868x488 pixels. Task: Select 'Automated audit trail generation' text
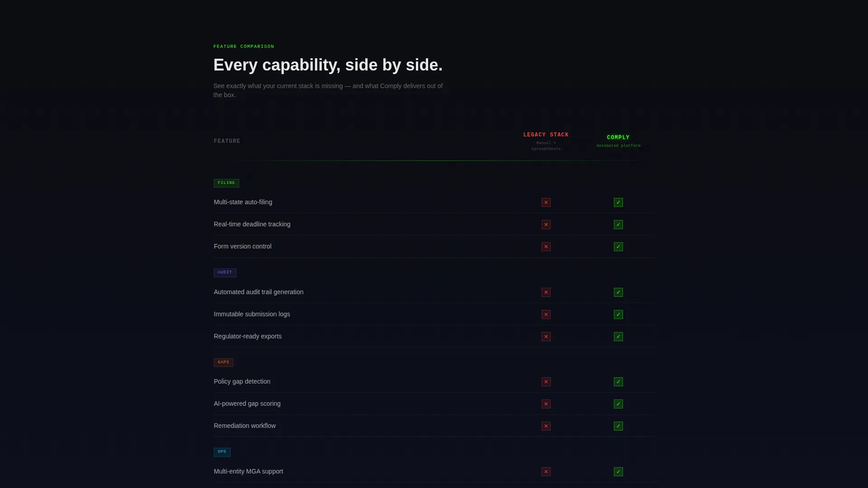coord(259,292)
